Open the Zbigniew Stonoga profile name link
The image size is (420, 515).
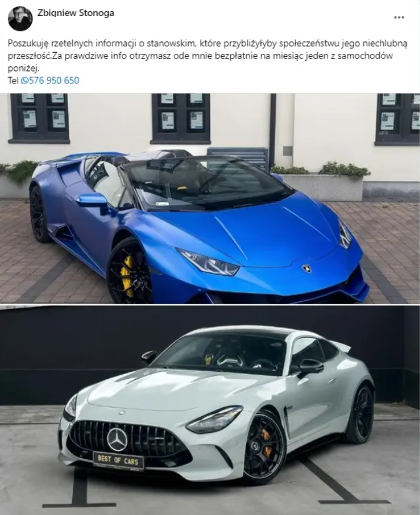coord(76,13)
